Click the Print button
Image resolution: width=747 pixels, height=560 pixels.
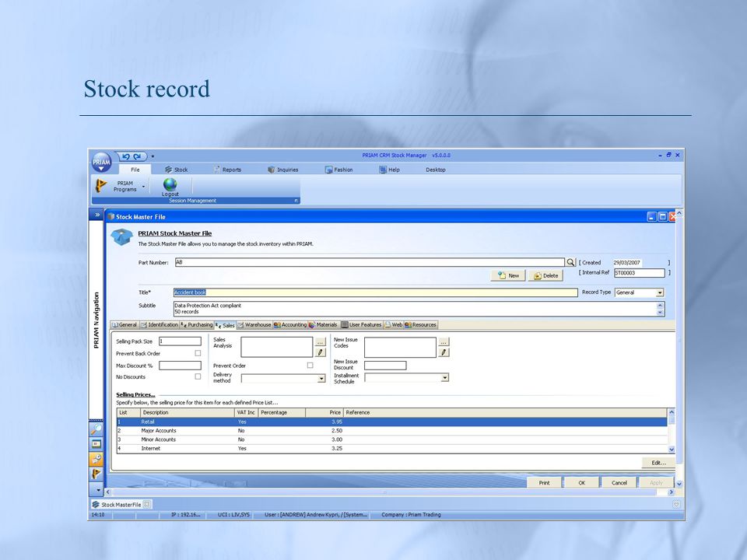coord(544,483)
